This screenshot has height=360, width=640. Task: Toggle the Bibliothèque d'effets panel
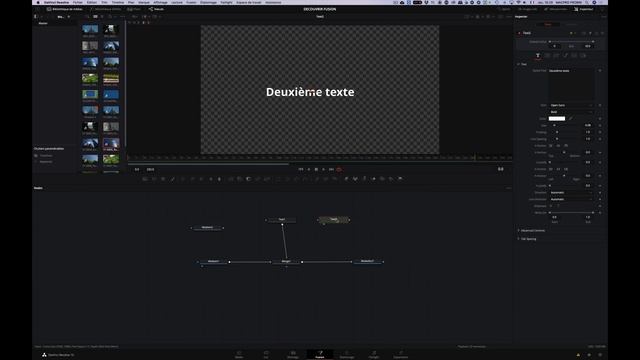[105, 9]
